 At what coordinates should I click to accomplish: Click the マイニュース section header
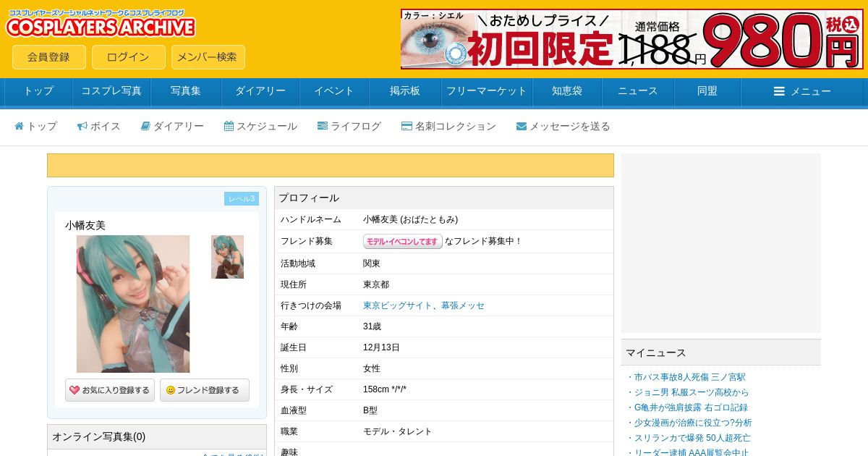pos(721,352)
